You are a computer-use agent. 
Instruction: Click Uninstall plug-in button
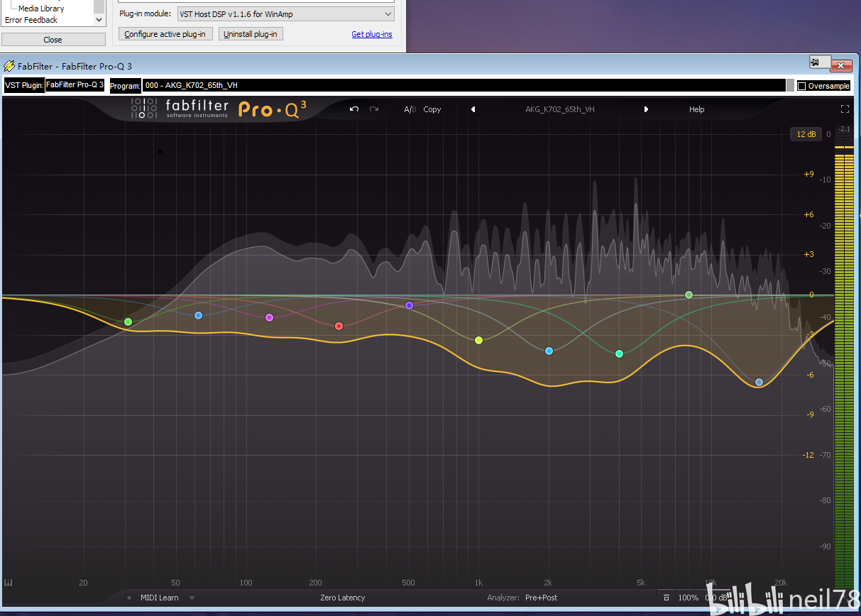pyautogui.click(x=251, y=34)
